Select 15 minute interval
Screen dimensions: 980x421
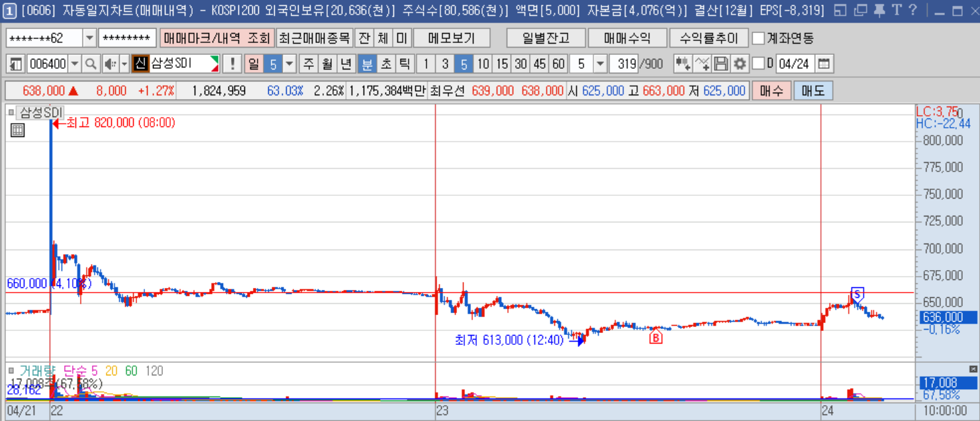tap(503, 64)
